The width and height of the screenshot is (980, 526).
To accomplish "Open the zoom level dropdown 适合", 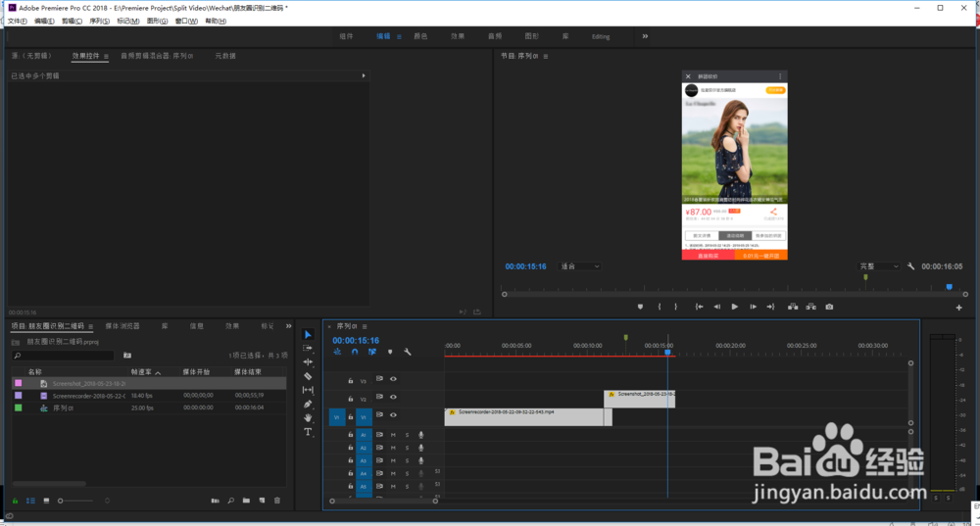I will (579, 266).
